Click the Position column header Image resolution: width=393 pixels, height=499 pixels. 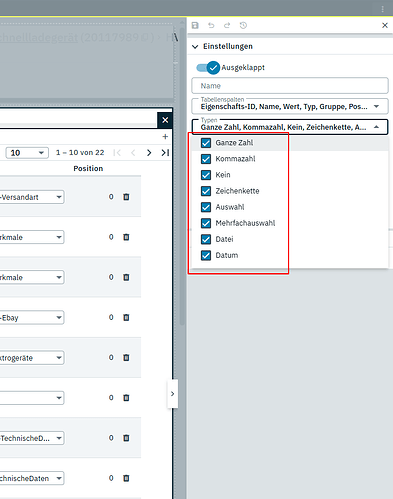(x=88, y=168)
